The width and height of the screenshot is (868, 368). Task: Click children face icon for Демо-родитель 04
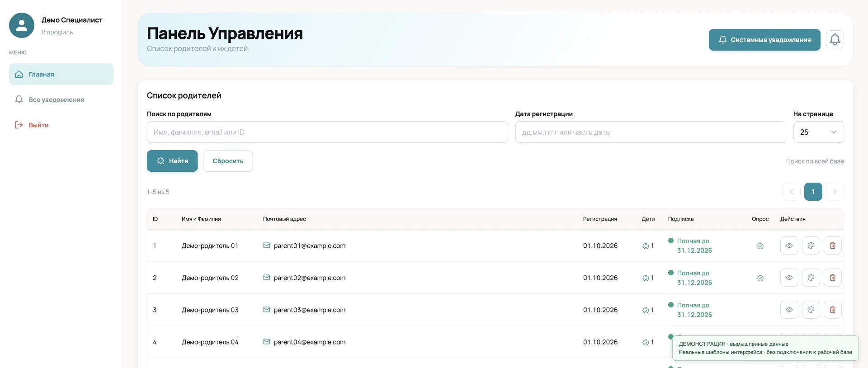[x=646, y=342]
